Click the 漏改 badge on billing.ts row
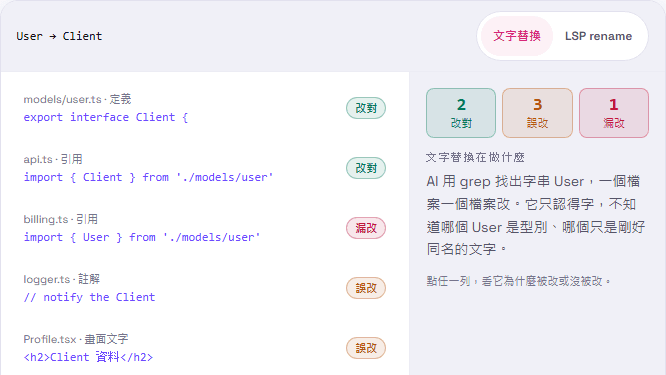Viewport: 666px width, 375px height. pos(366,228)
